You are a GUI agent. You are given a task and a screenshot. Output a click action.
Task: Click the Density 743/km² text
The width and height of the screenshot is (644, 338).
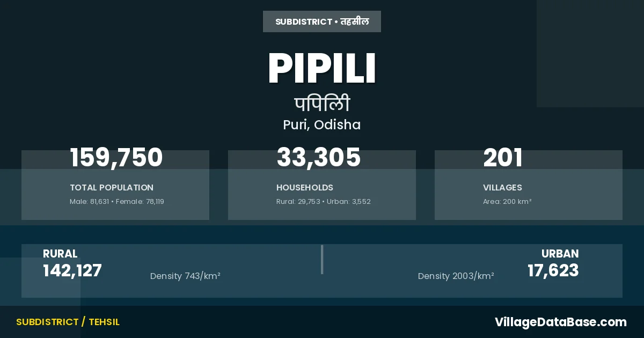point(185,276)
